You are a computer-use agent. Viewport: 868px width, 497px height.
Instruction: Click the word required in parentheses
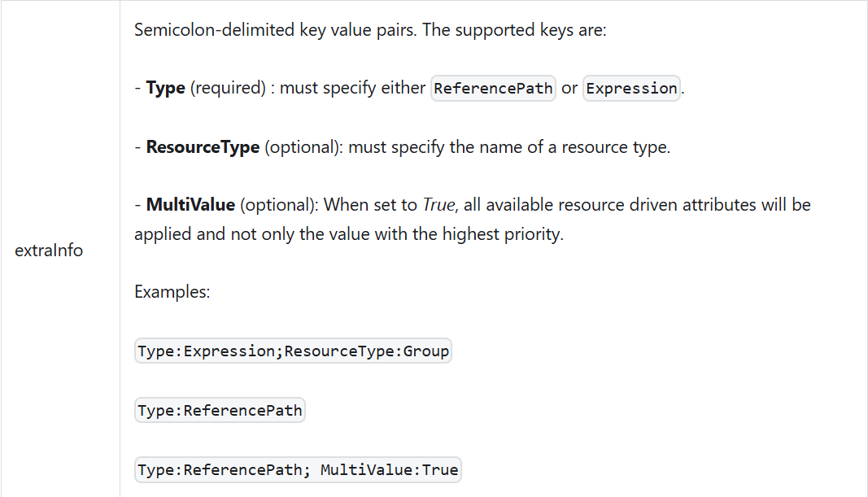click(228, 88)
